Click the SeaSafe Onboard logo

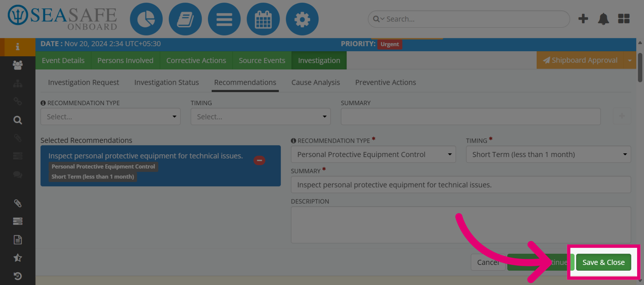pos(62,18)
